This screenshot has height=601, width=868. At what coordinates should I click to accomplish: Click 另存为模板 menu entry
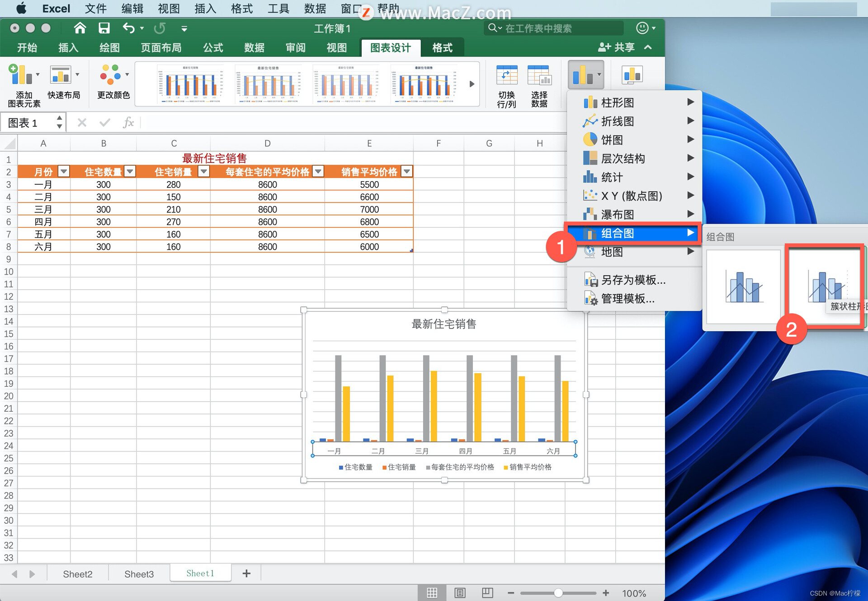(633, 280)
